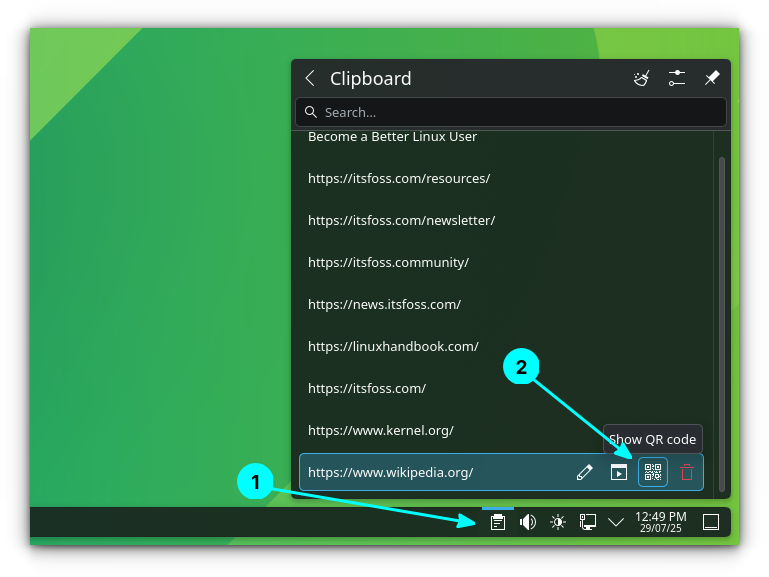Toggle the pin to keep popup open
This screenshot has height=577, width=769.
pos(712,79)
